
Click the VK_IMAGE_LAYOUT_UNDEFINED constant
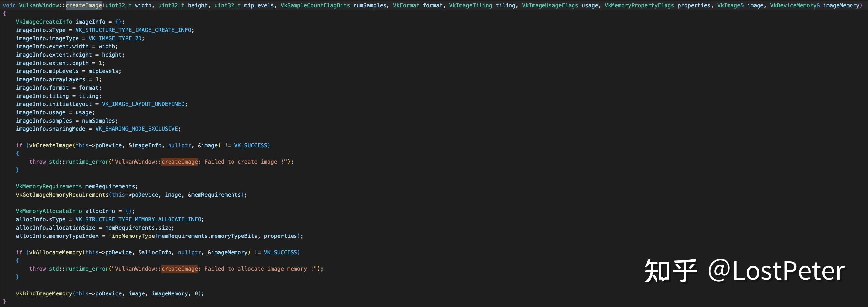(x=143, y=104)
